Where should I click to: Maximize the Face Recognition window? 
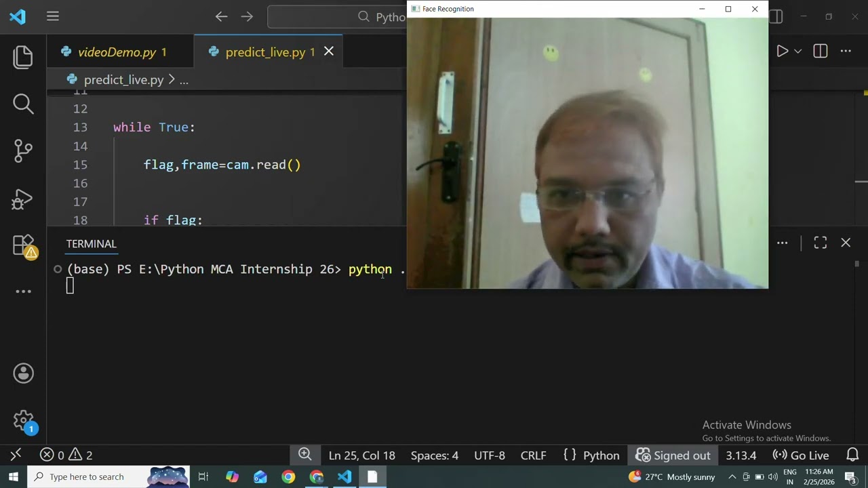pyautogui.click(x=728, y=9)
